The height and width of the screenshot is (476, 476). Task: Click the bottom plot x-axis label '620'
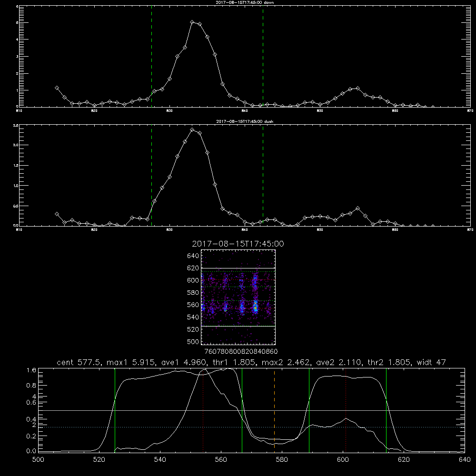404,460
